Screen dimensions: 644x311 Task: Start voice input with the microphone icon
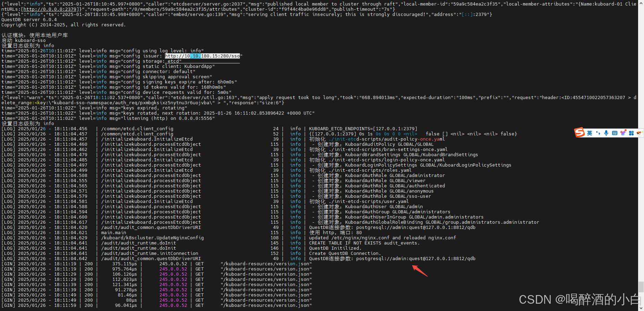pos(606,133)
